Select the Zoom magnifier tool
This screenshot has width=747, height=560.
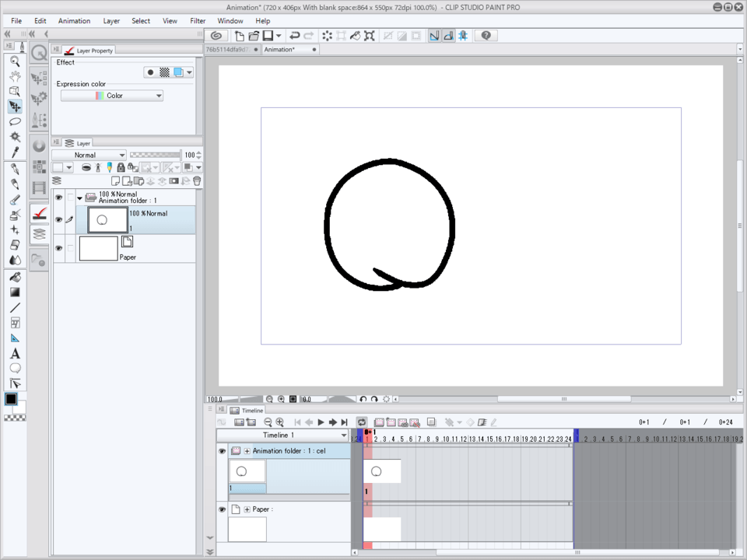(x=15, y=61)
